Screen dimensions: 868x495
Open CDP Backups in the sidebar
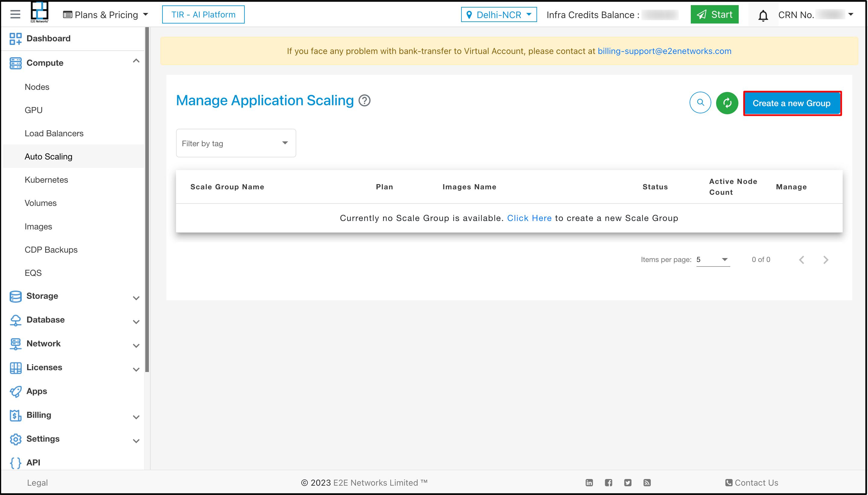(x=51, y=250)
